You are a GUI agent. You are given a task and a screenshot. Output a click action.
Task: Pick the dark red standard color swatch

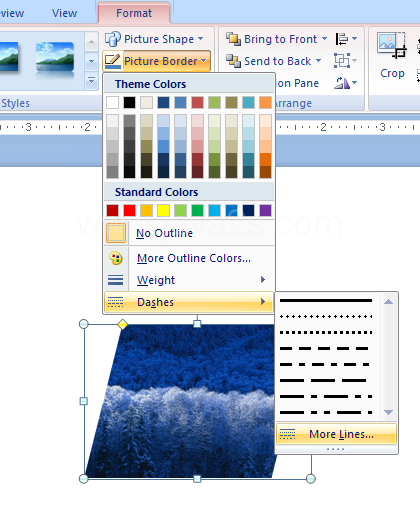point(113,211)
